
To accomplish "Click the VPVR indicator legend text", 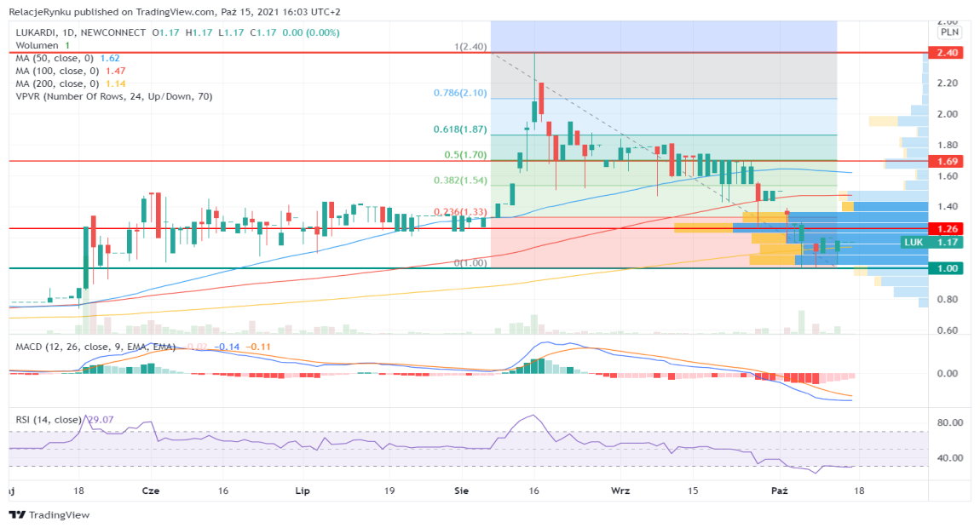I will click(x=113, y=96).
